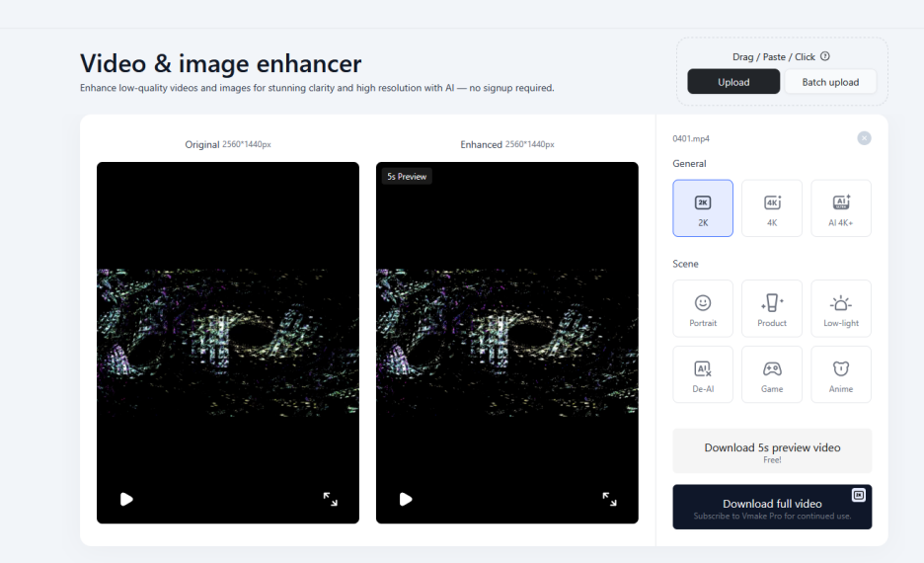924x563 pixels.
Task: Click Download full video button
Action: (x=772, y=507)
